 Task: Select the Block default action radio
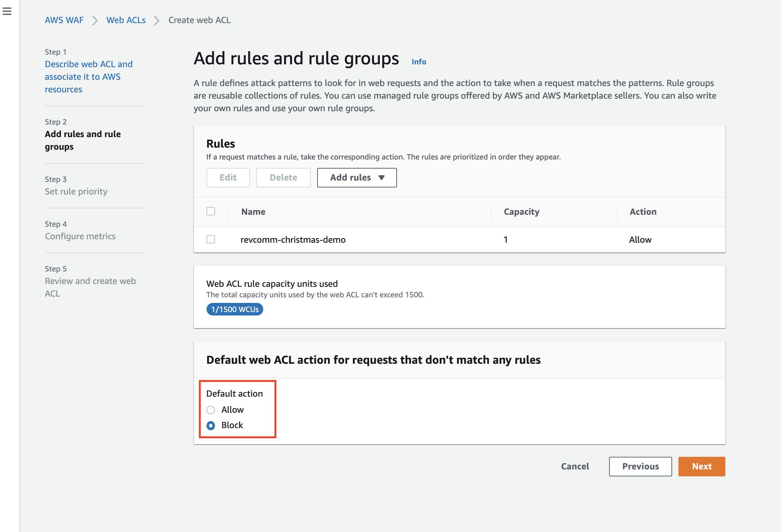(211, 425)
